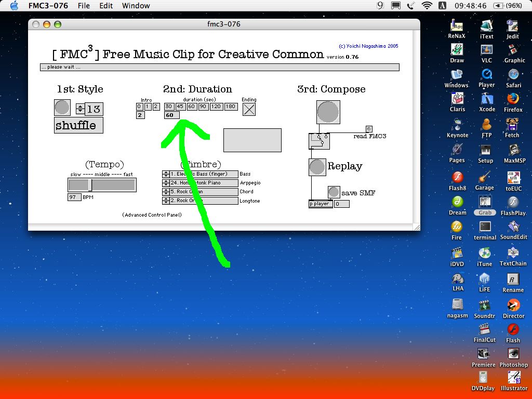
Task: Open the FMC3-076 application menu
Action: [x=48, y=5]
